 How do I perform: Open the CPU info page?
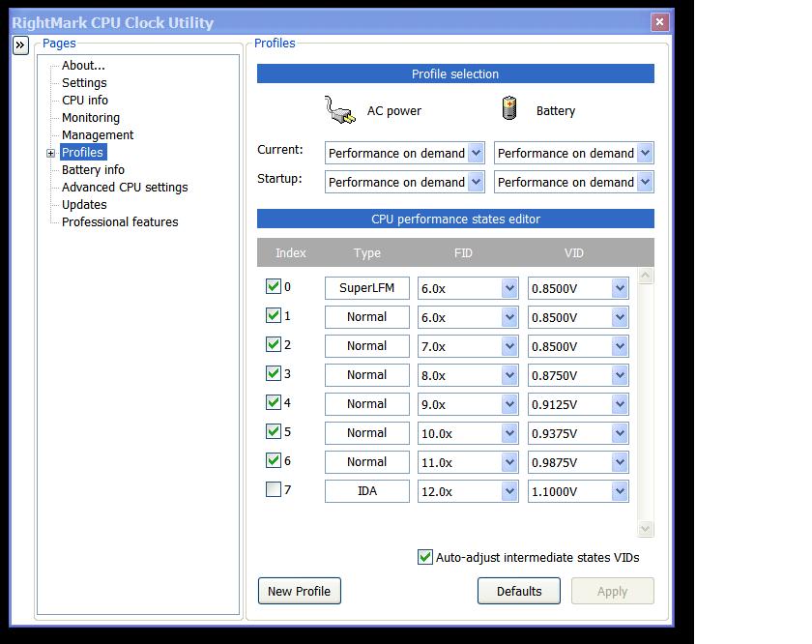(85, 100)
